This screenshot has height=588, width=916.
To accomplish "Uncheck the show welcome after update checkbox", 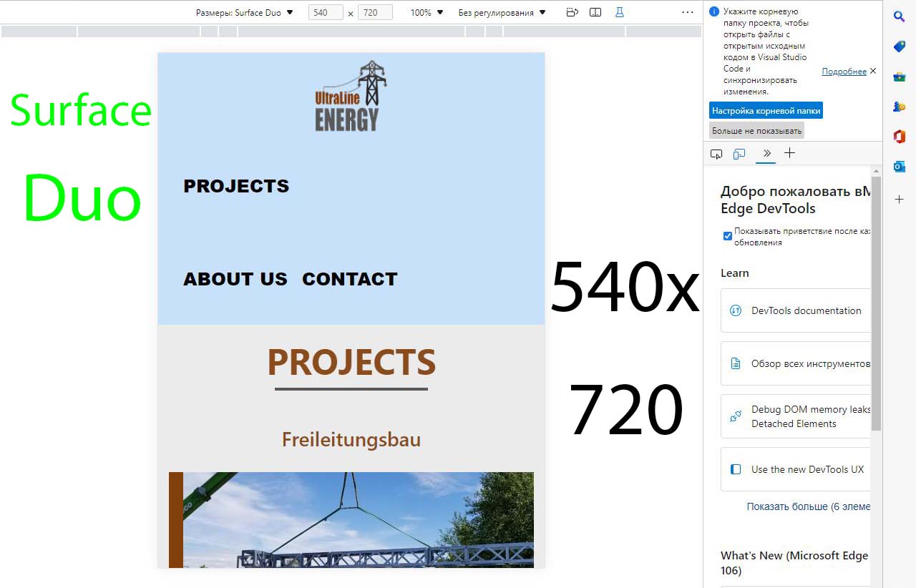I will click(x=728, y=236).
